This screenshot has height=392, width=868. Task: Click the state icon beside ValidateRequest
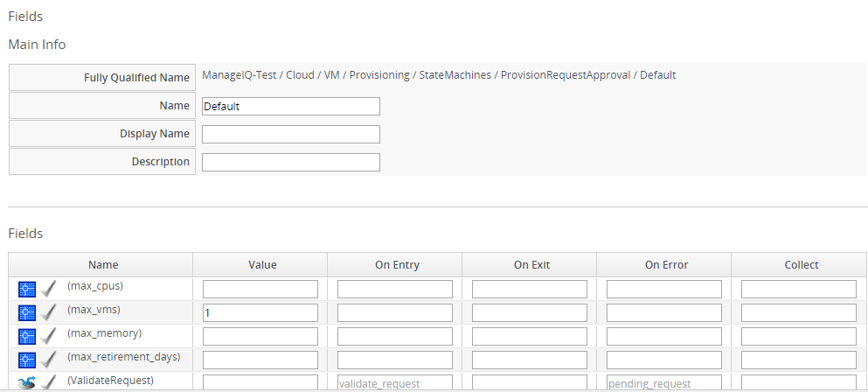27,382
